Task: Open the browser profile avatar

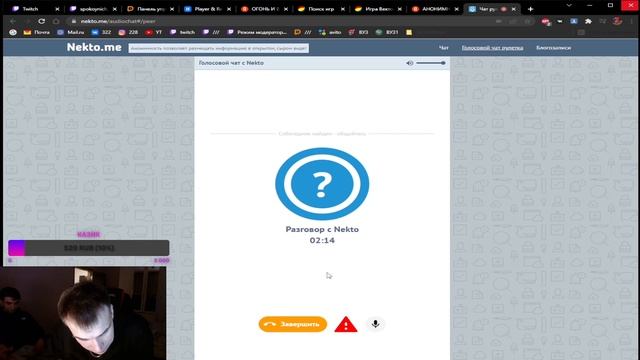Action: coord(617,21)
